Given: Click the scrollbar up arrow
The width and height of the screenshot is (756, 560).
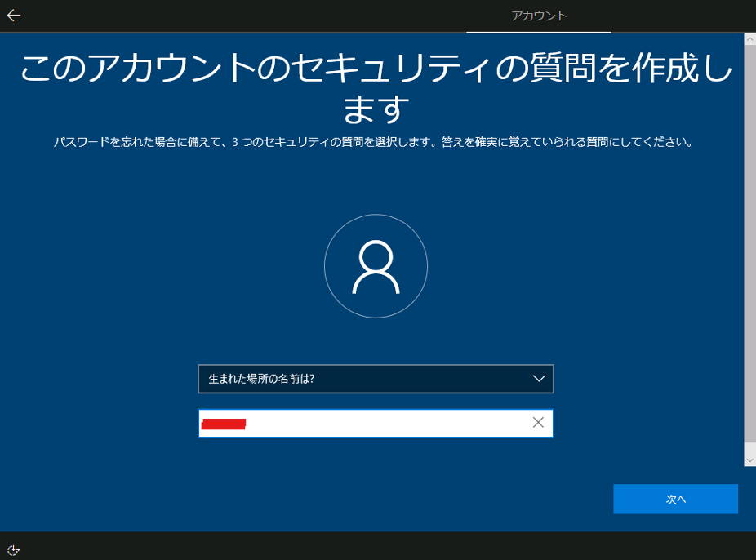Looking at the screenshot, I should (x=749, y=39).
